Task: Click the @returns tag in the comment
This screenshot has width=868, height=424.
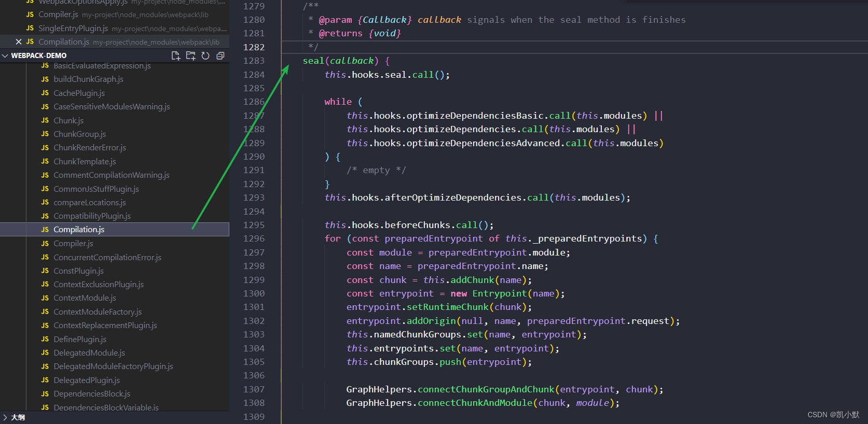Action: [x=340, y=33]
